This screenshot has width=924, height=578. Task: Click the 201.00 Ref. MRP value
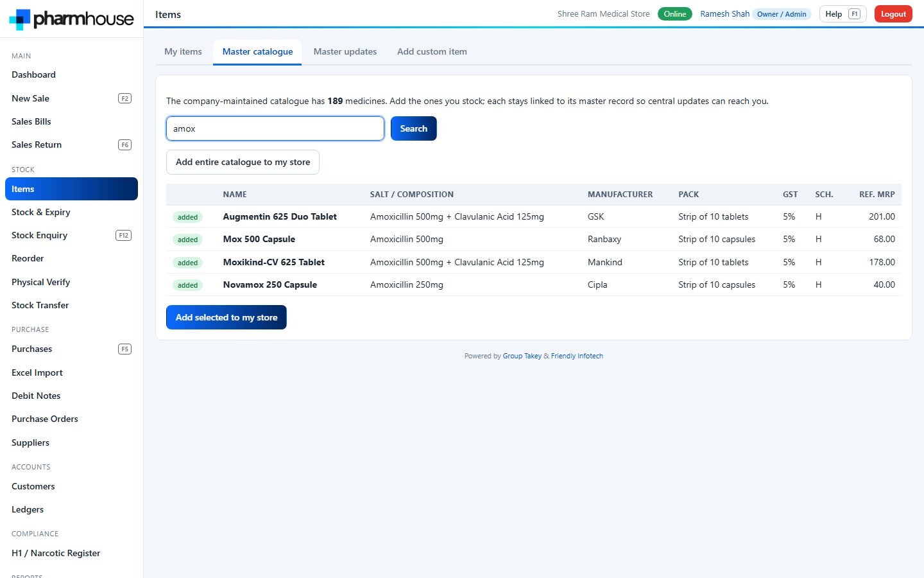tap(882, 216)
